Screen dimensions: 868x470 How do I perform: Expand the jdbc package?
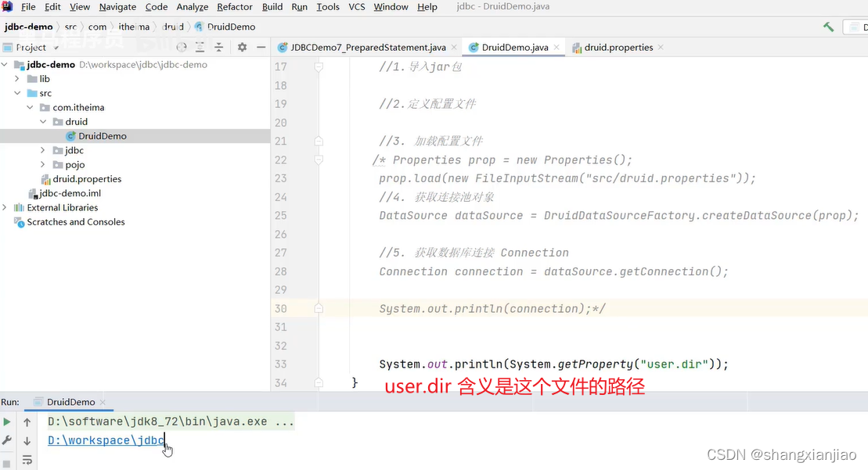pyautogui.click(x=42, y=150)
